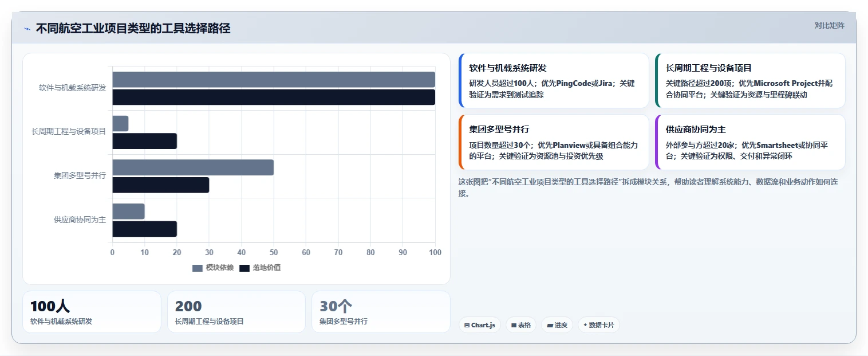The width and height of the screenshot is (868, 356).
Task: Click the description paragraph starting 这张图把
Action: (649, 187)
